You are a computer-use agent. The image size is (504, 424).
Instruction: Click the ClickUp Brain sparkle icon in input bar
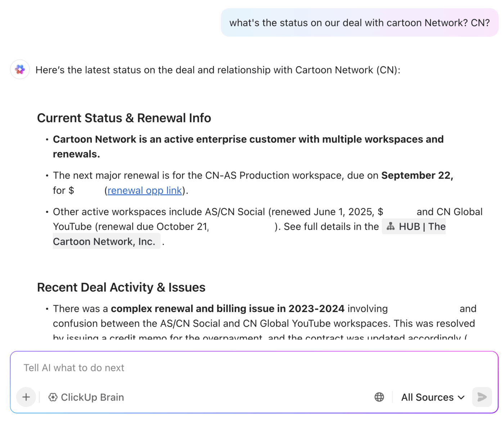[x=53, y=397]
